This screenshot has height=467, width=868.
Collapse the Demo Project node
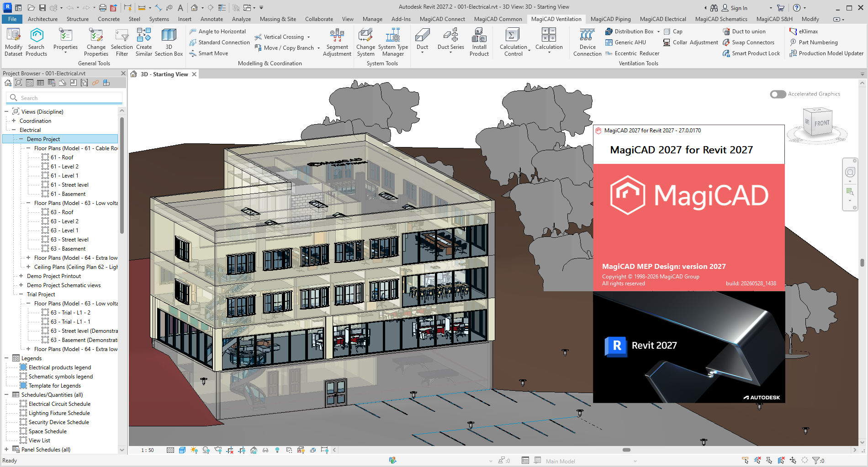point(21,139)
